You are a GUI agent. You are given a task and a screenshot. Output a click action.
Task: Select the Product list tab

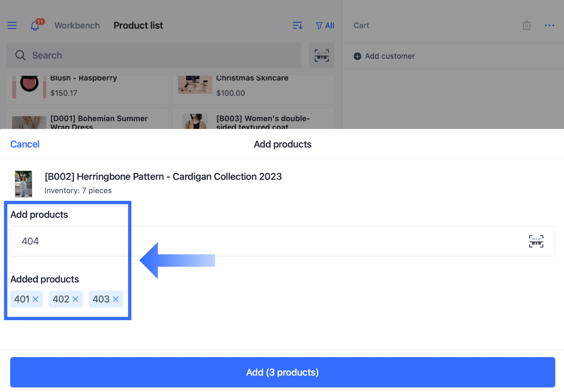(138, 26)
